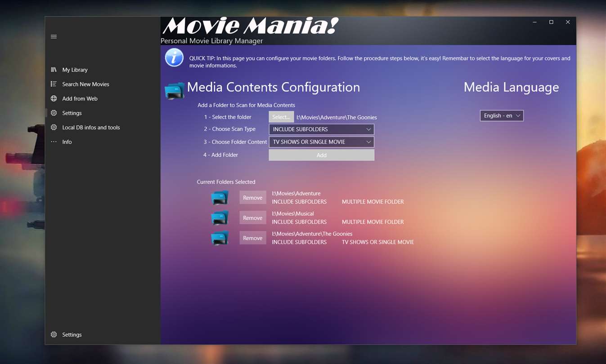Click the selected path I:\Movies\Adventure\The Goonies

[337, 117]
